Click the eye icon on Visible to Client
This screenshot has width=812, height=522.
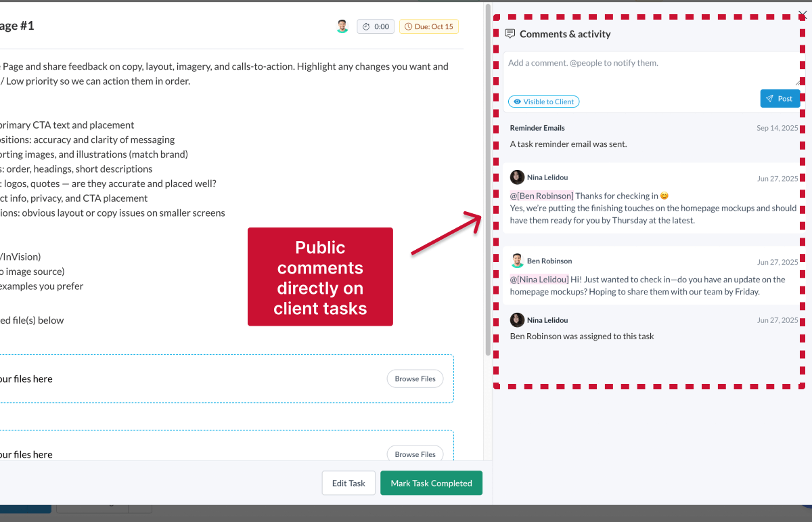pos(517,101)
